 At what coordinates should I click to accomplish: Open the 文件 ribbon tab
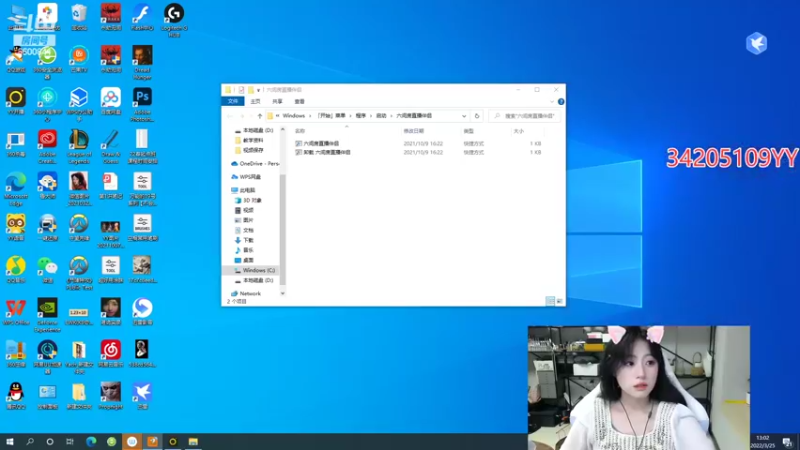(x=233, y=102)
